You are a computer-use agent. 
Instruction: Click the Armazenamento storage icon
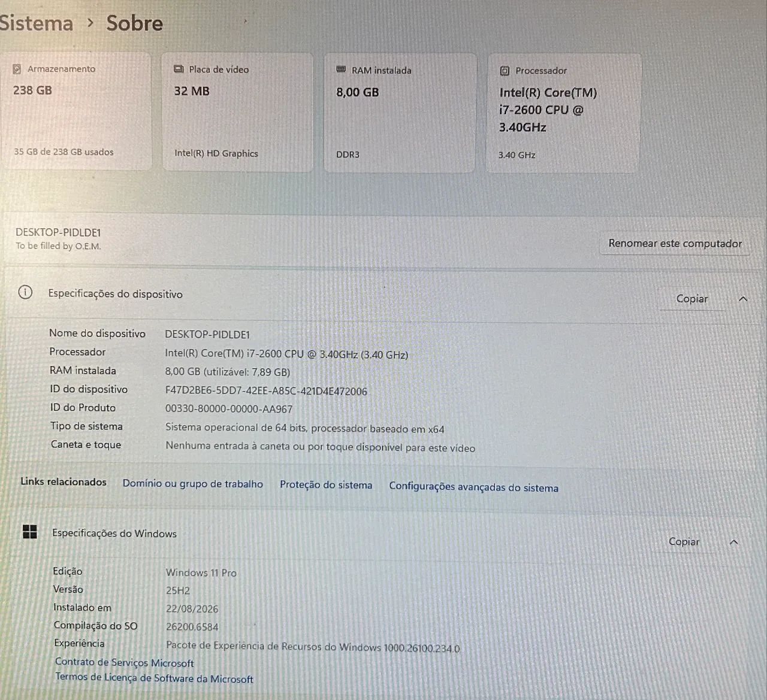[17, 69]
